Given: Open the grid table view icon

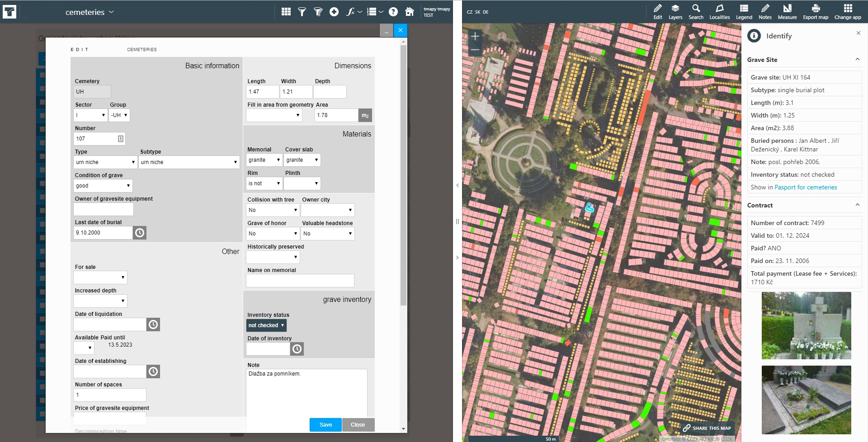Looking at the screenshot, I should [x=286, y=12].
